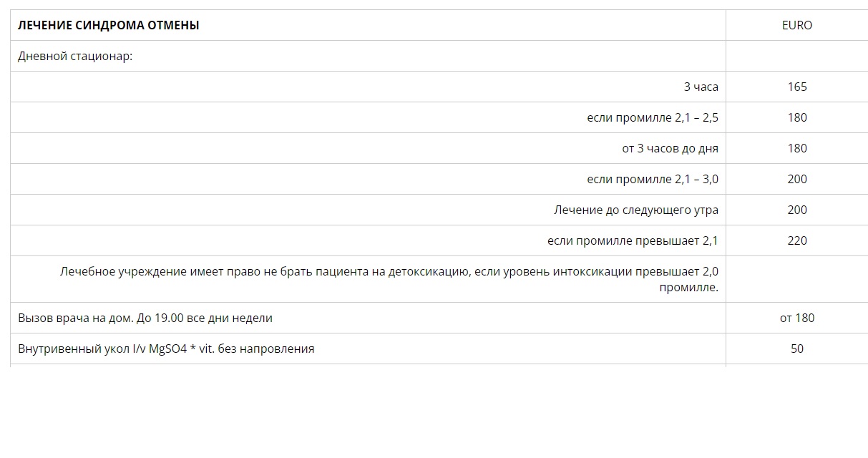This screenshot has width=868, height=458.
Task: Click Лечение до следующего утра text
Action: coord(636,210)
